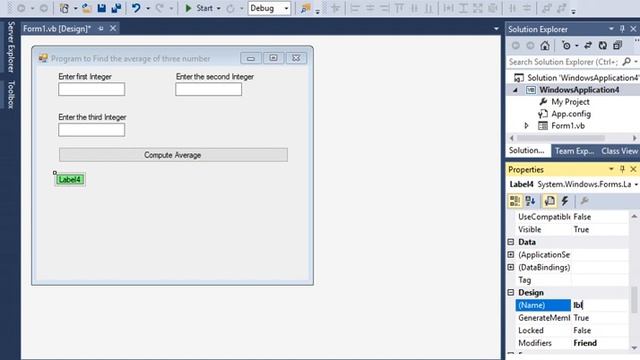Switch to the Team Explorer tab
Image resolution: width=640 pixels, height=360 pixels.
point(574,151)
